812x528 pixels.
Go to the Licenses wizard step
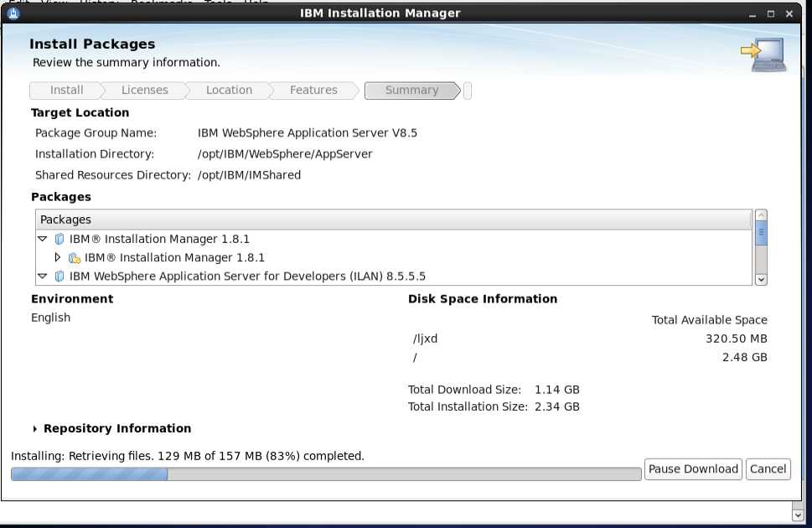coord(144,91)
